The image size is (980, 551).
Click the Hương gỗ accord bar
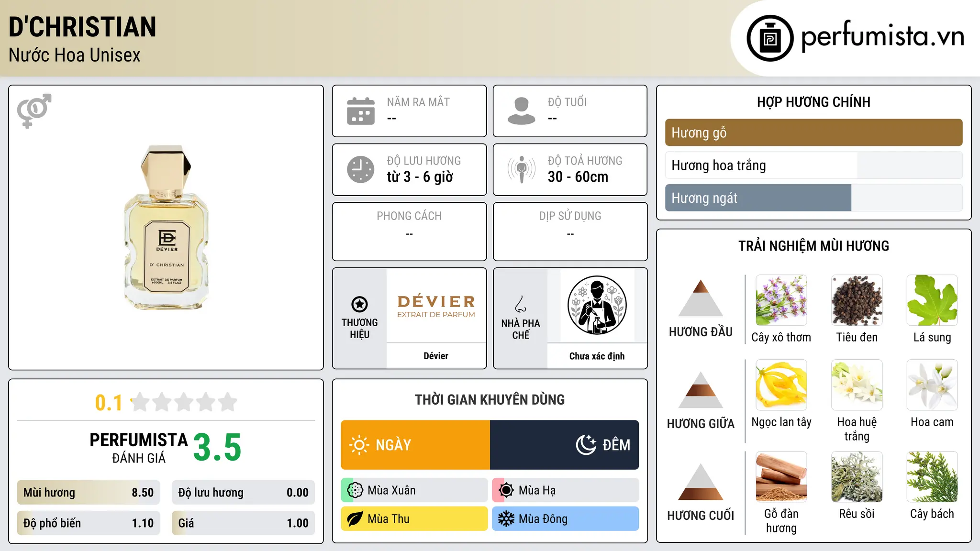click(813, 132)
